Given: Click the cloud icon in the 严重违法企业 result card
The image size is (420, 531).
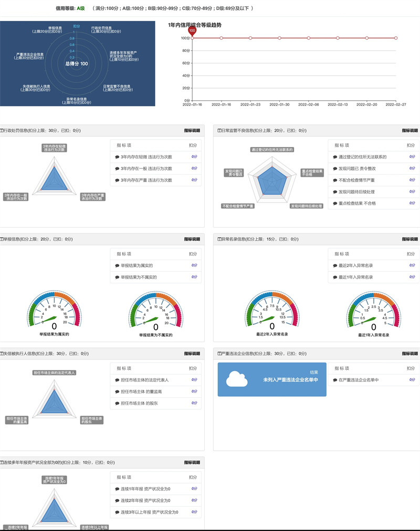Looking at the screenshot, I should [x=237, y=379].
